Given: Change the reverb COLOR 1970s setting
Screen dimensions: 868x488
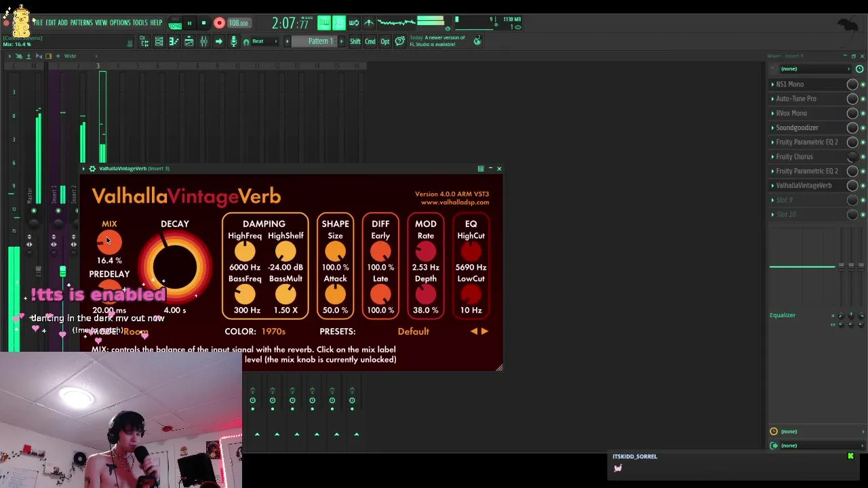Looking at the screenshot, I should [273, 331].
